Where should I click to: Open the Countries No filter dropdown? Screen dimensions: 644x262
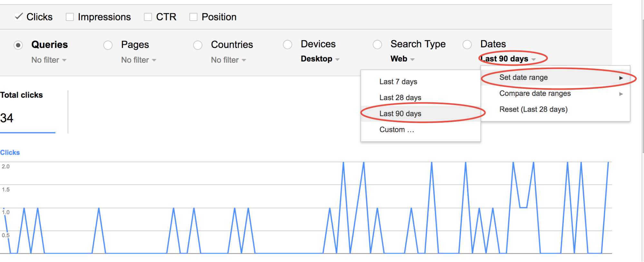coord(229,60)
